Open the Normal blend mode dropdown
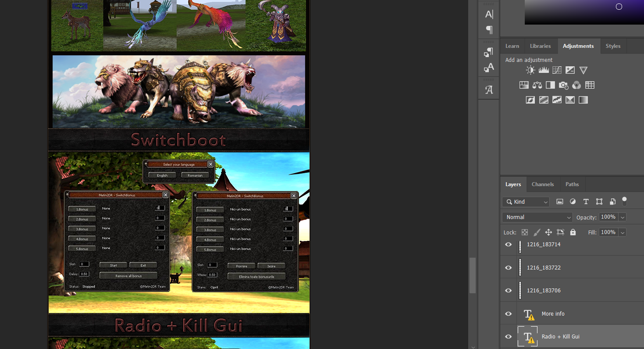 [537, 217]
